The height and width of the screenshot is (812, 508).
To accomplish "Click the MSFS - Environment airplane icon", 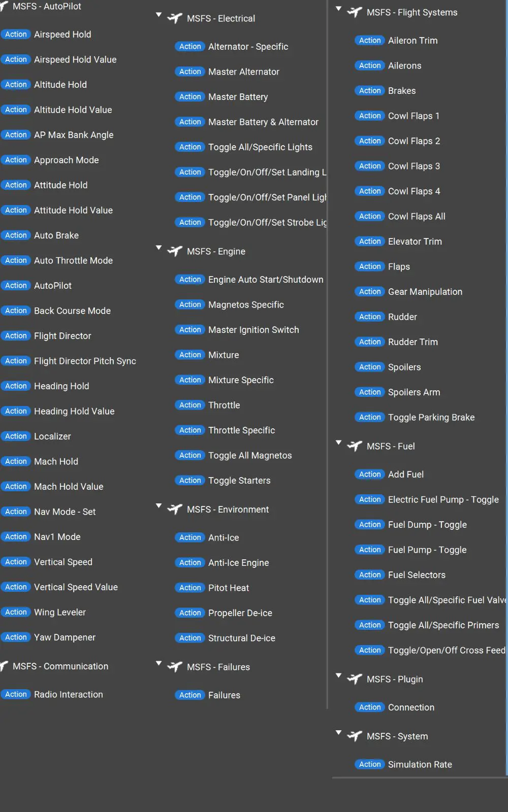I will click(175, 509).
